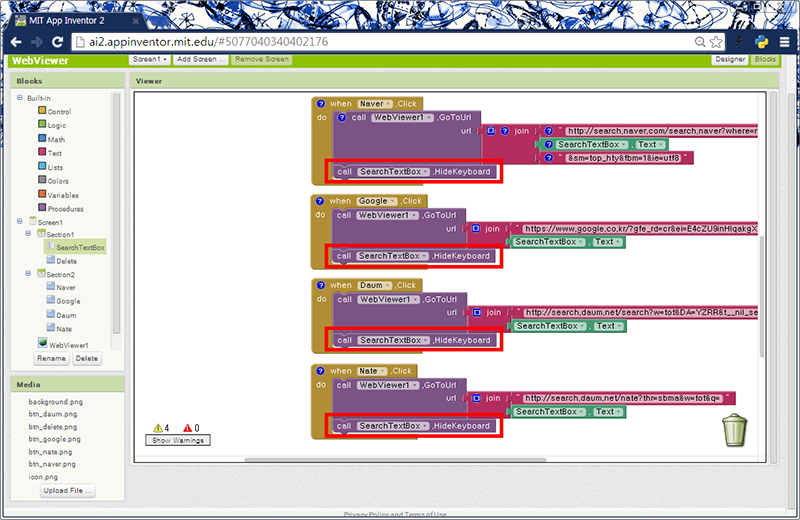800x520 pixels.
Task: Select the Nate search URL text block
Action: pyautogui.click(x=623, y=398)
